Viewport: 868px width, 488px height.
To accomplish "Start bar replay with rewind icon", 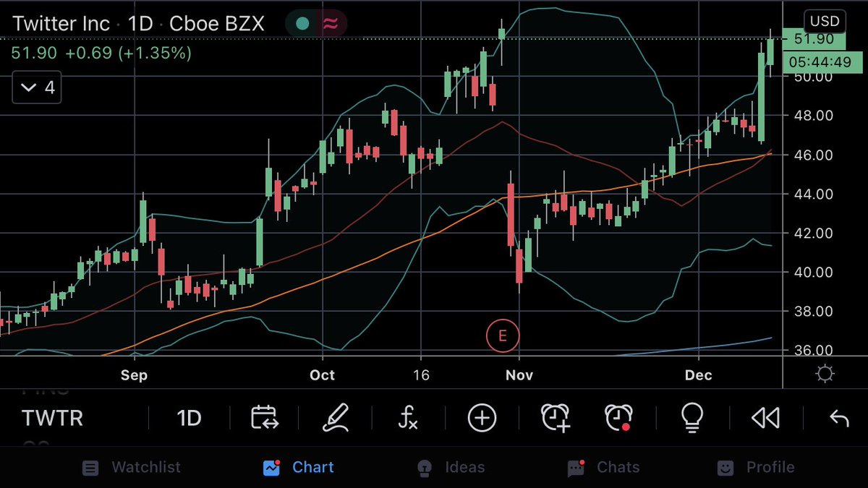I will (765, 417).
